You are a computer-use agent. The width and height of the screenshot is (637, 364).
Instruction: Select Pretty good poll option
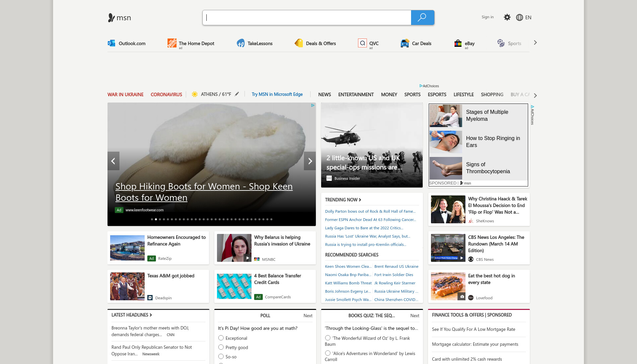pyautogui.click(x=221, y=347)
